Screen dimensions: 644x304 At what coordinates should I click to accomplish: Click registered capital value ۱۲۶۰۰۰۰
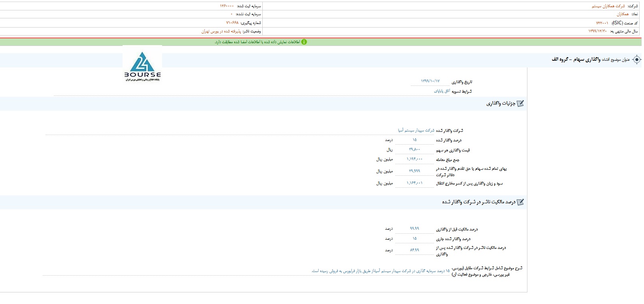tap(227, 6)
